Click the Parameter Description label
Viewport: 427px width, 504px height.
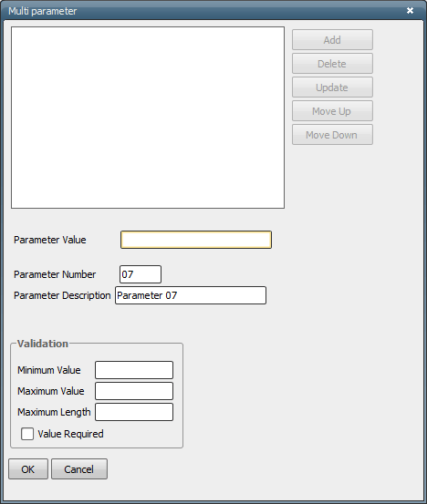[62, 295]
